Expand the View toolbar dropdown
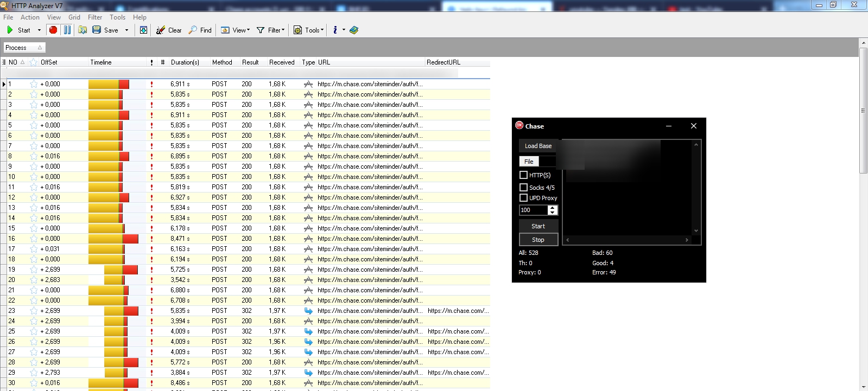This screenshot has height=391, width=868. (x=249, y=30)
